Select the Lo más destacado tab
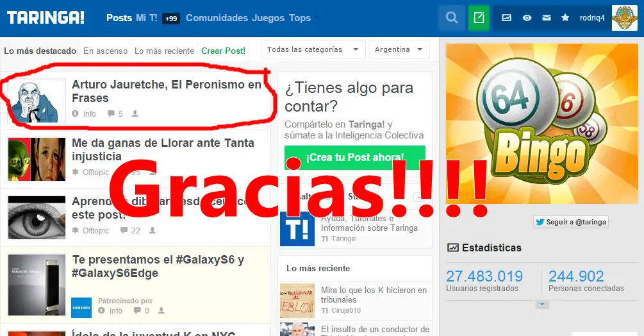 [x=40, y=51]
